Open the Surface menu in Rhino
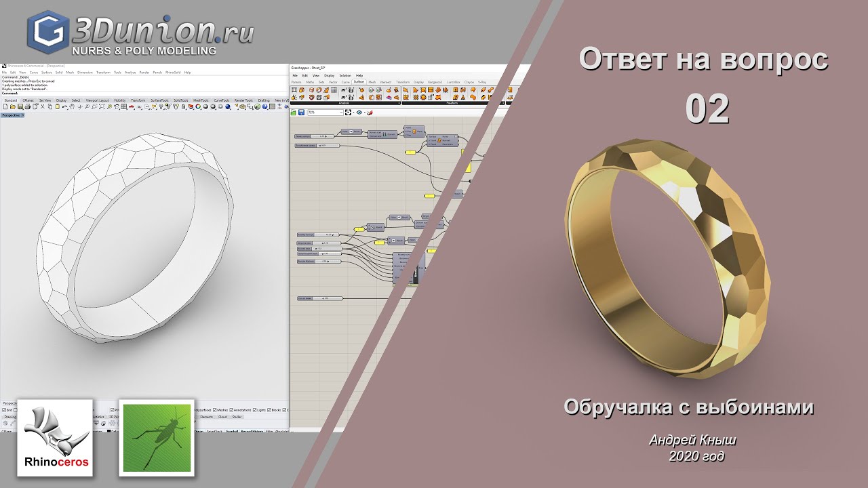The image size is (868, 488). tap(47, 73)
